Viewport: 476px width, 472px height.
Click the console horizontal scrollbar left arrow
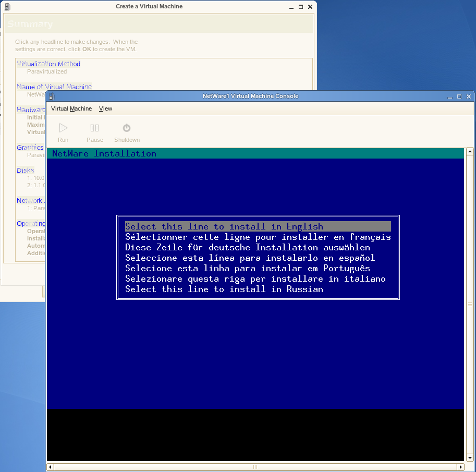pyautogui.click(x=50, y=467)
